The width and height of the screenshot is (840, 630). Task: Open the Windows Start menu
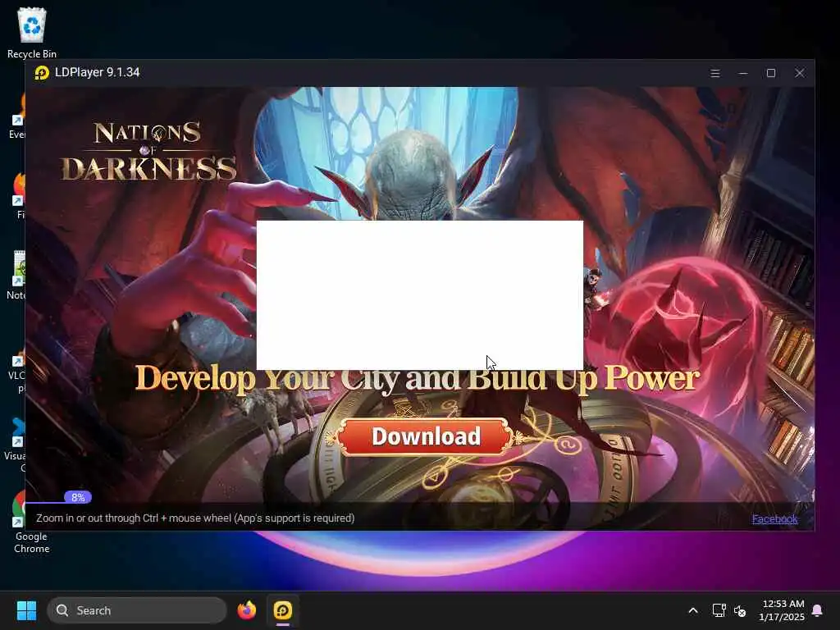tap(26, 610)
